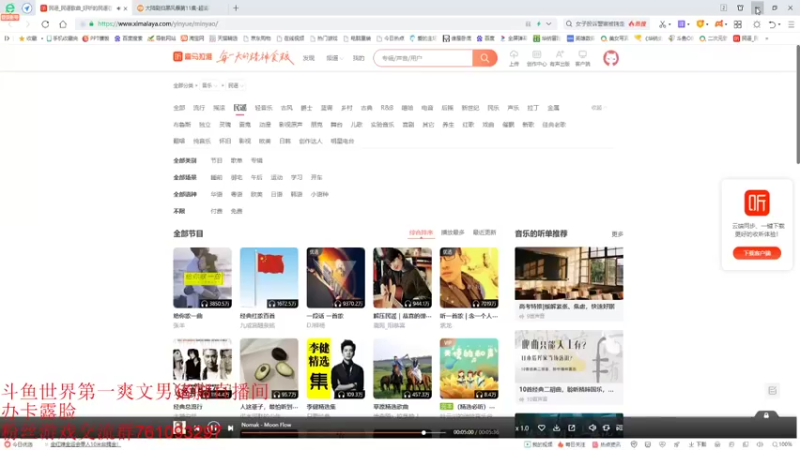Click the red 听 app icon widget

[x=757, y=203]
